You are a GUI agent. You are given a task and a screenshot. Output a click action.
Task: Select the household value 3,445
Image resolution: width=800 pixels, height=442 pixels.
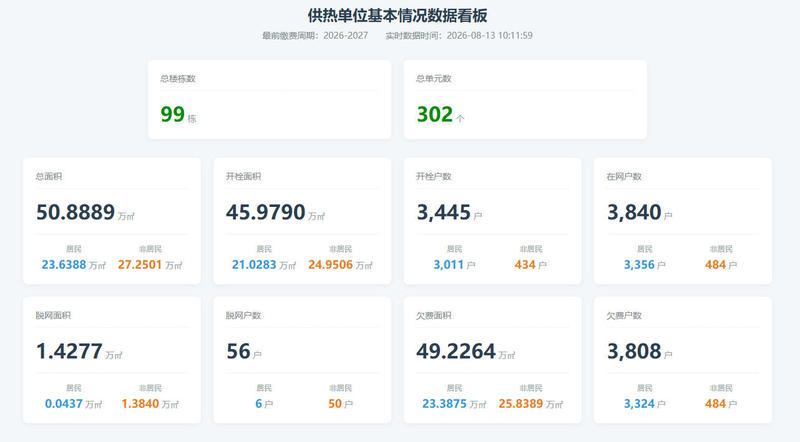tap(443, 212)
